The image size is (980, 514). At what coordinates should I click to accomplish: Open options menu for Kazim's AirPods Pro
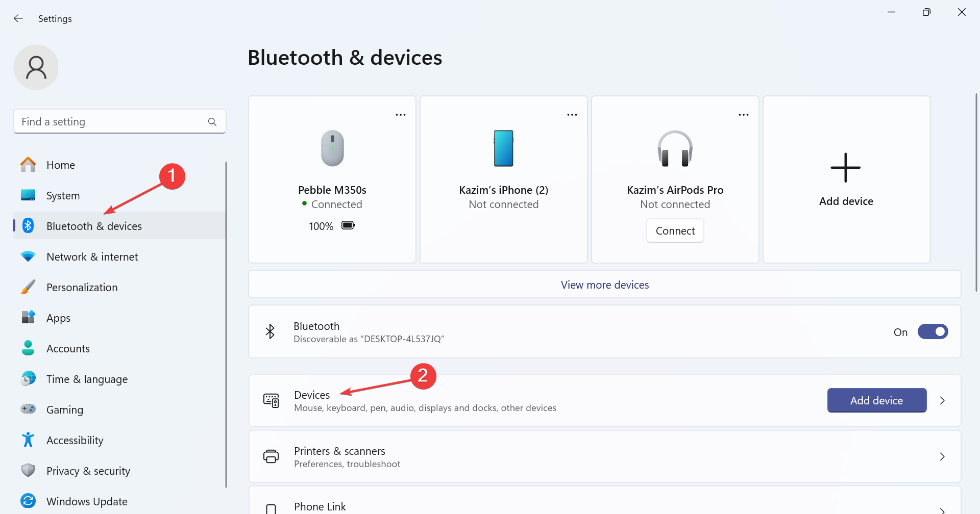click(744, 114)
